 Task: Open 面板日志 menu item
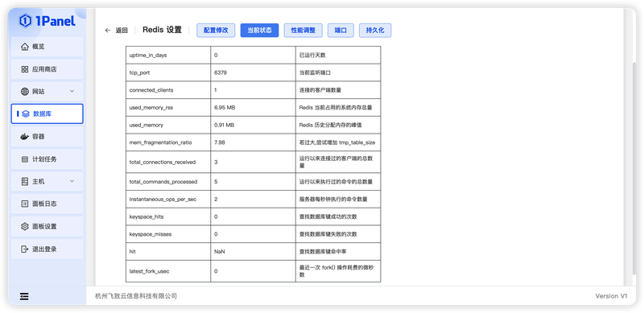[47, 204]
